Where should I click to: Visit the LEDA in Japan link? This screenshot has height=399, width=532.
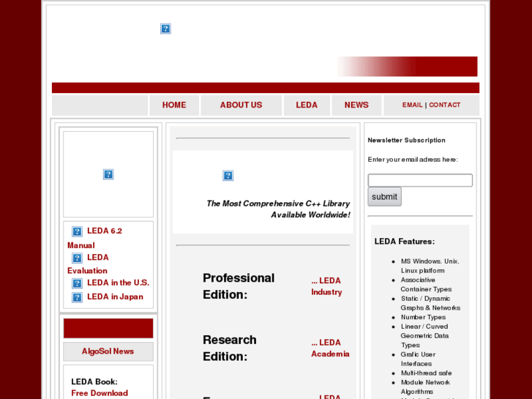[115, 297]
